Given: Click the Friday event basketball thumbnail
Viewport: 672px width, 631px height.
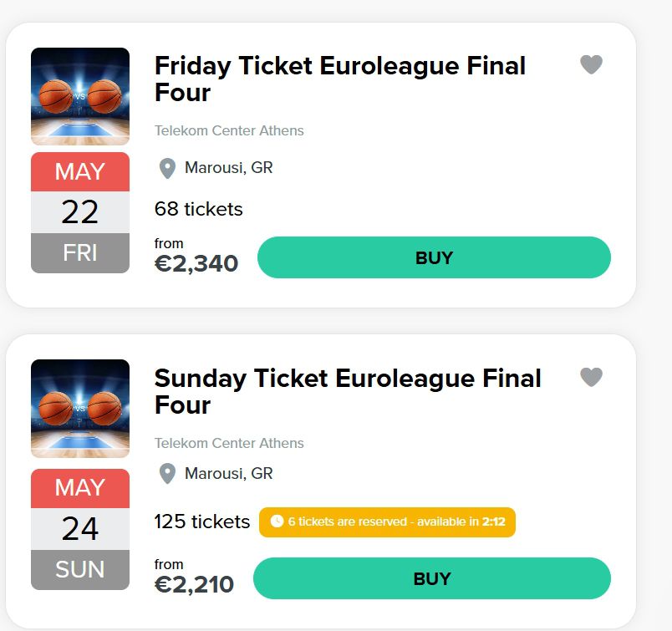Looking at the screenshot, I should [80, 96].
